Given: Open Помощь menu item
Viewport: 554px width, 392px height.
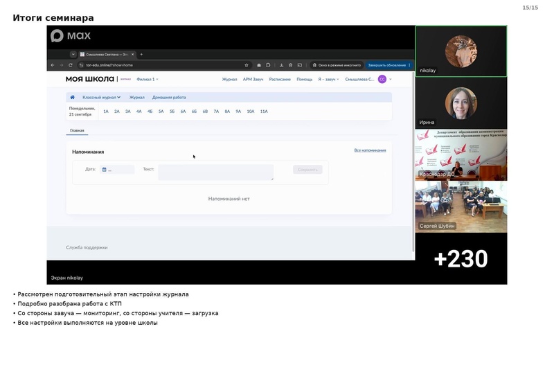Looking at the screenshot, I should [304, 79].
